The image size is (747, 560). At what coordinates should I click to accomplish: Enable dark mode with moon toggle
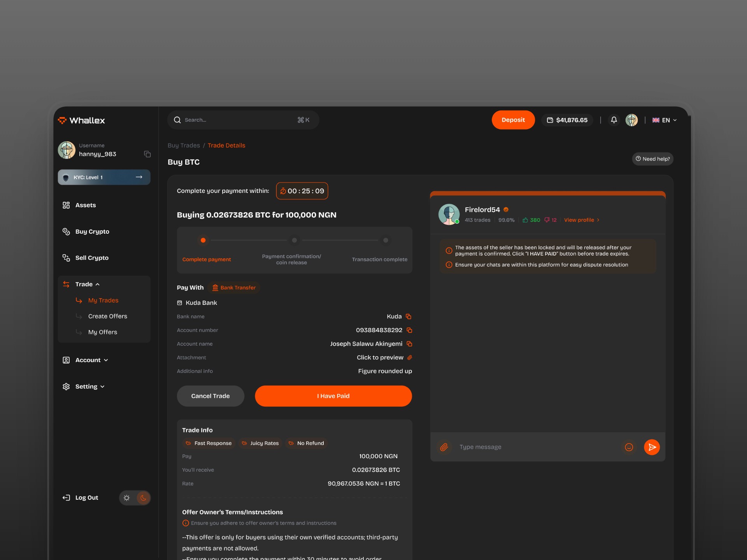143,498
